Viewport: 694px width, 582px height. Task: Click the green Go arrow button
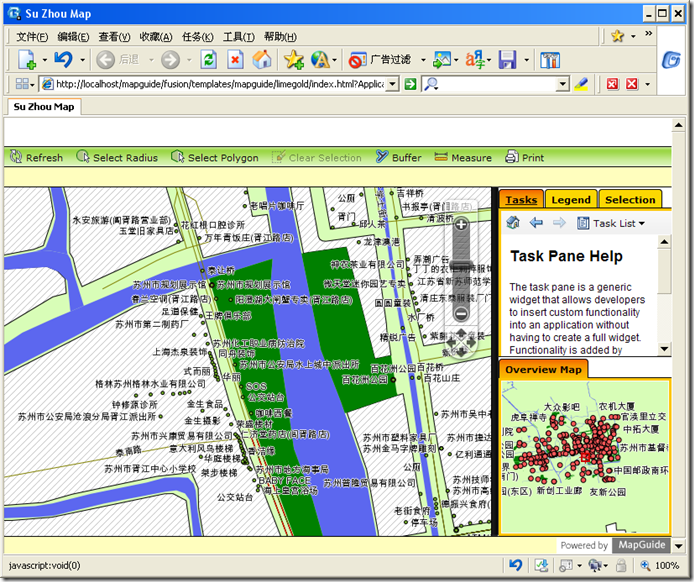(411, 84)
